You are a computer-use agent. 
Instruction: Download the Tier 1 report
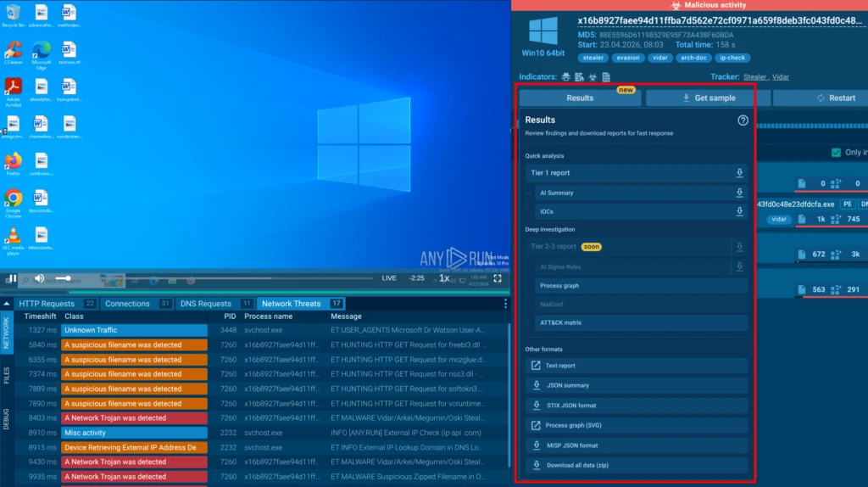pos(739,173)
